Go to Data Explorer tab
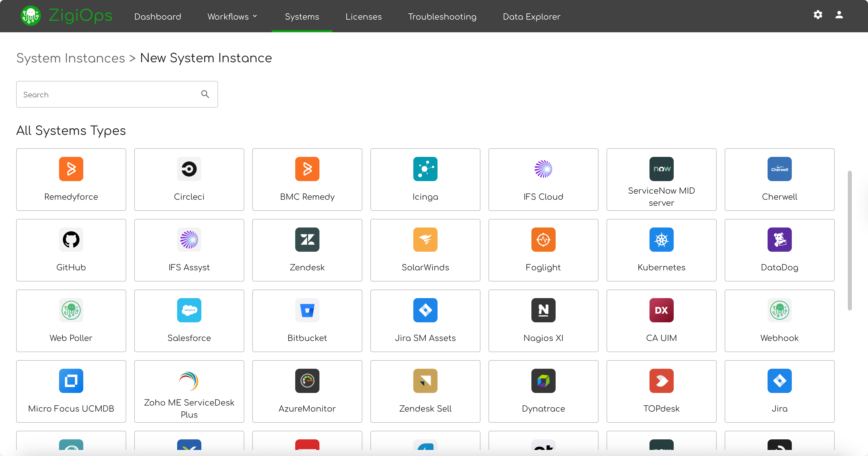The height and width of the screenshot is (456, 868). click(x=531, y=16)
